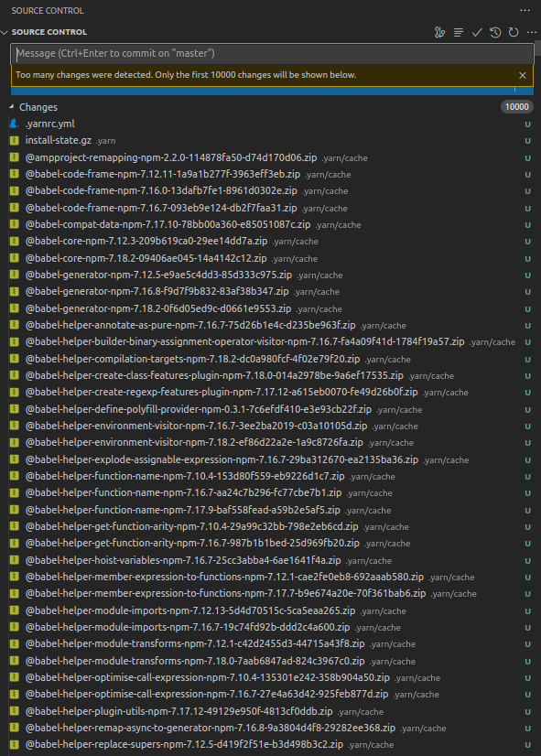This screenshot has height=756, width=541.
Task: Select optimise-call-expression-npm-7.10.4 zip file
Action: click(x=208, y=678)
